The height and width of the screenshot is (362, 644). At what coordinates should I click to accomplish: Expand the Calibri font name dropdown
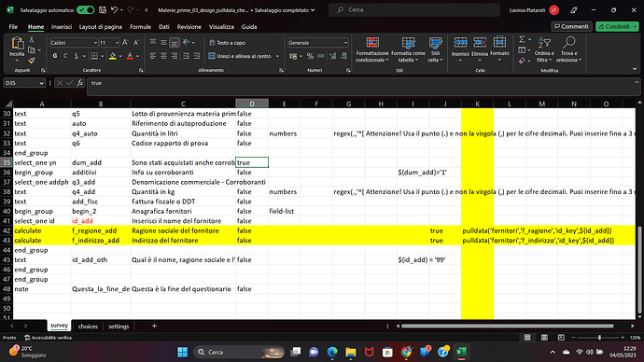tap(95, 43)
